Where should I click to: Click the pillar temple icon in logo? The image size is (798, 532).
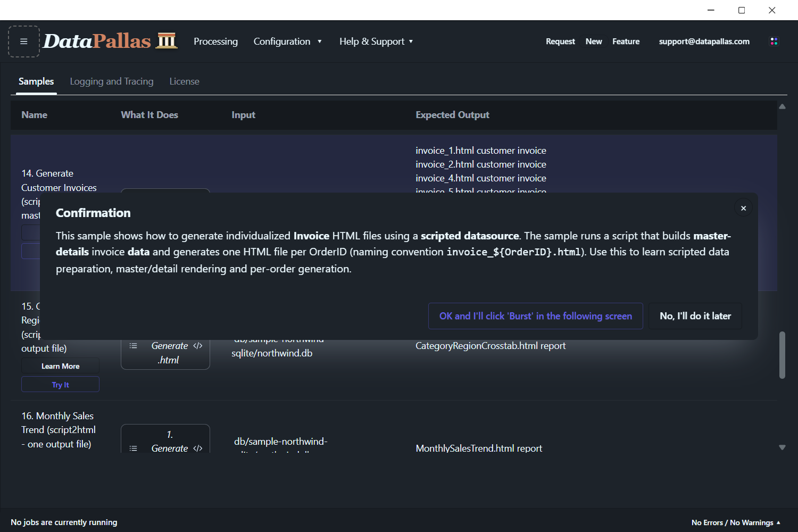click(x=167, y=40)
